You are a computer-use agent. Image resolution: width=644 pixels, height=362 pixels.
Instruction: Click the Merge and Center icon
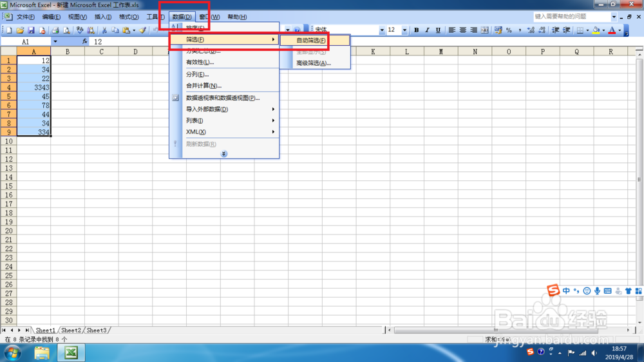[x=485, y=30]
